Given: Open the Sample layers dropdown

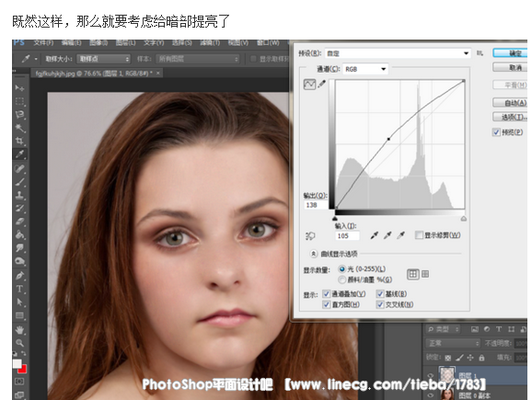Looking at the screenshot, I should pos(198,59).
